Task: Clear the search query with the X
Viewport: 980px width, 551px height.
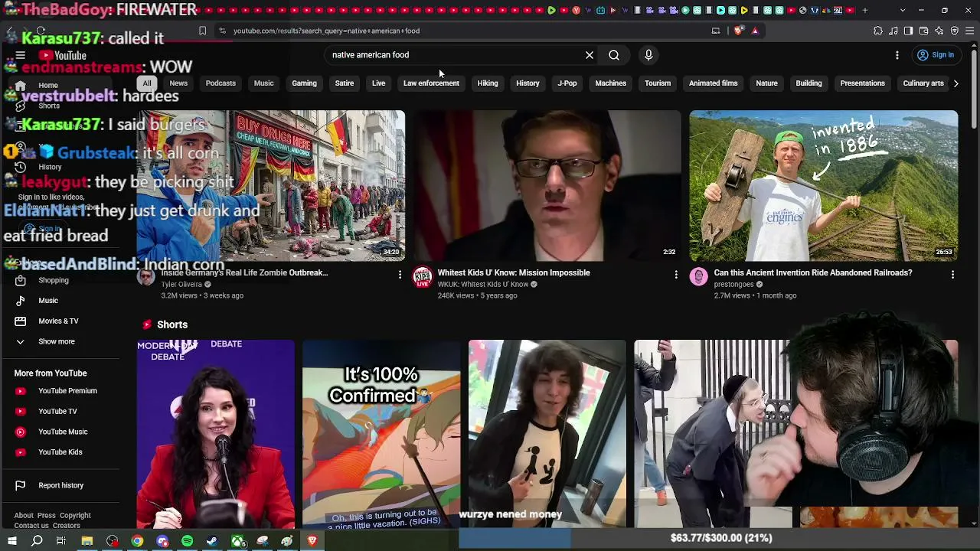Action: (590, 55)
